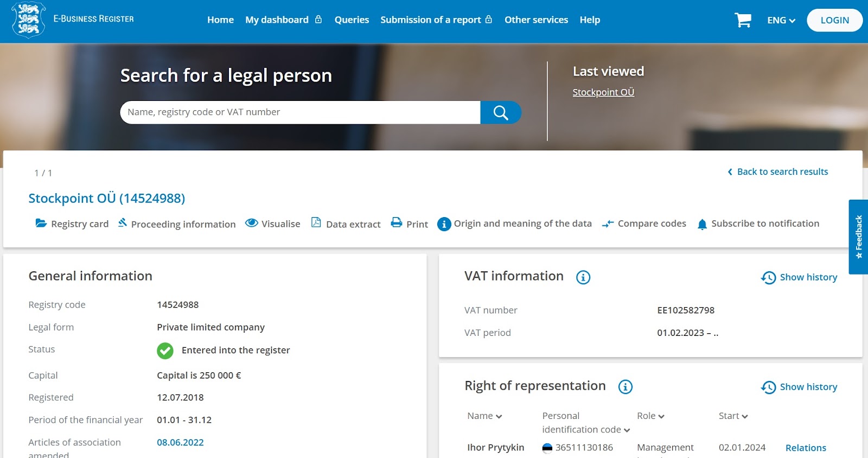
Task: Select the VAT period 01.02.2023 value
Action: click(x=687, y=333)
